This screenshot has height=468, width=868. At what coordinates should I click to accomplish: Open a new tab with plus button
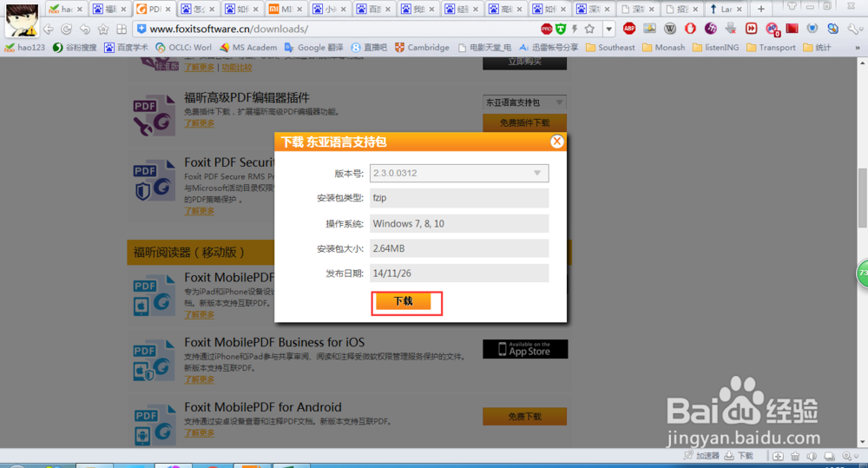pos(761,9)
